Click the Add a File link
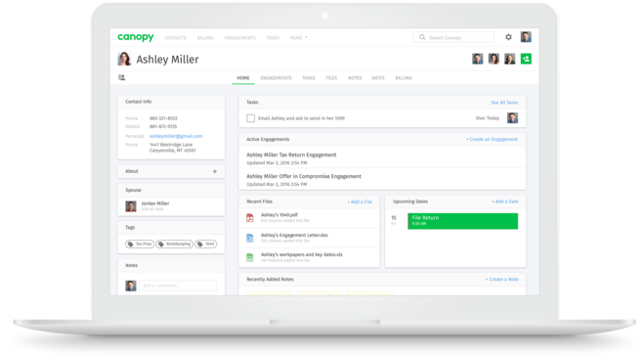 click(x=360, y=201)
